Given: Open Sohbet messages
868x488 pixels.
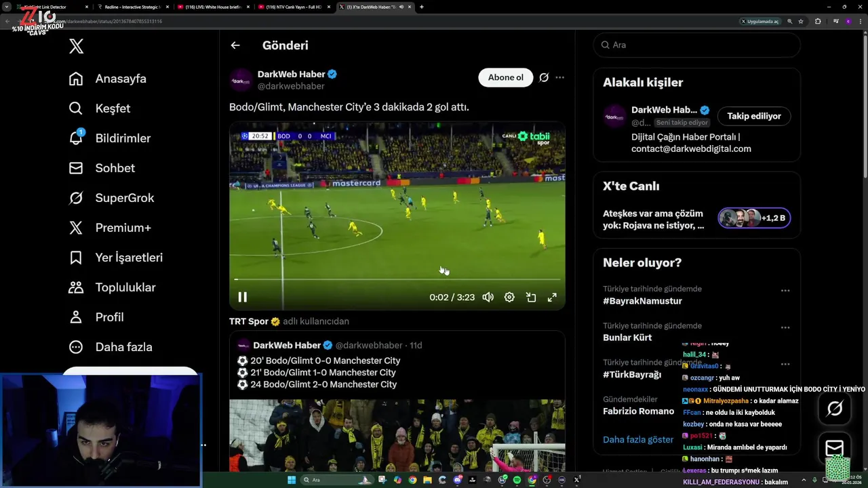Looking at the screenshot, I should tap(102, 168).
